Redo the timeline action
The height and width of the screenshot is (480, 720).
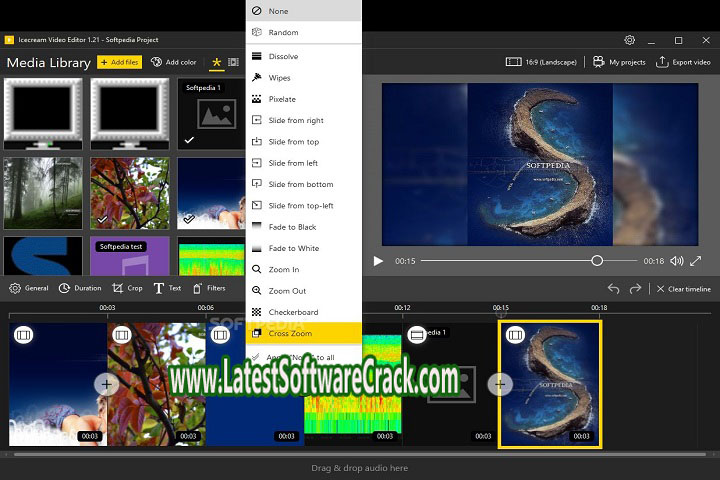tap(635, 289)
